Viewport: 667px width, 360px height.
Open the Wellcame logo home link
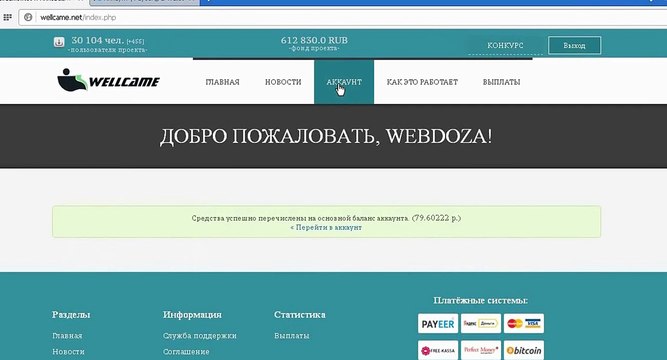pos(108,80)
